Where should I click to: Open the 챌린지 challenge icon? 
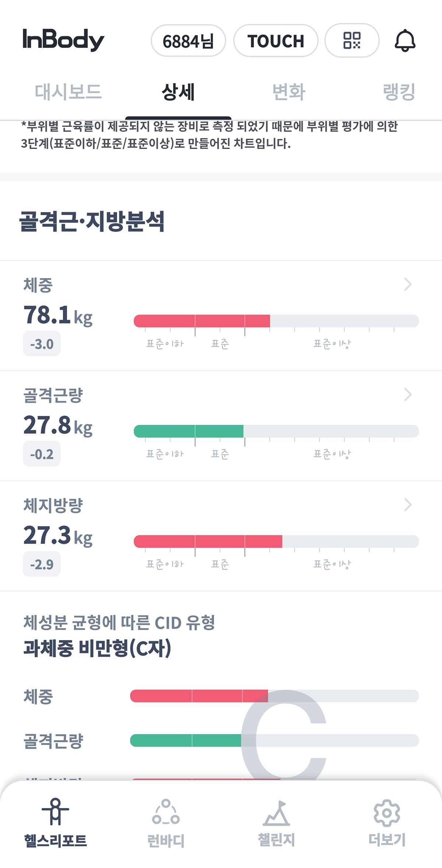coord(276,813)
